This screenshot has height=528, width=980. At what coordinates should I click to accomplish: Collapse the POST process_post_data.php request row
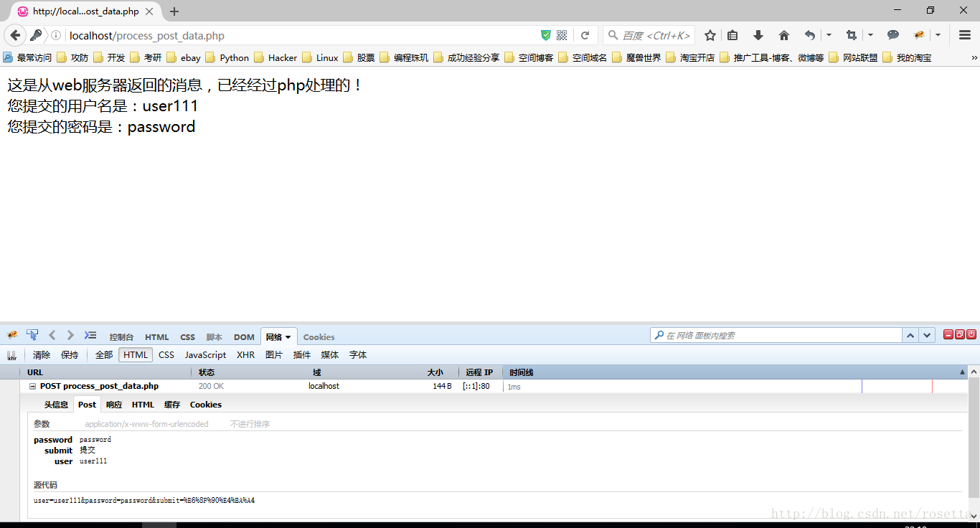pos(32,386)
